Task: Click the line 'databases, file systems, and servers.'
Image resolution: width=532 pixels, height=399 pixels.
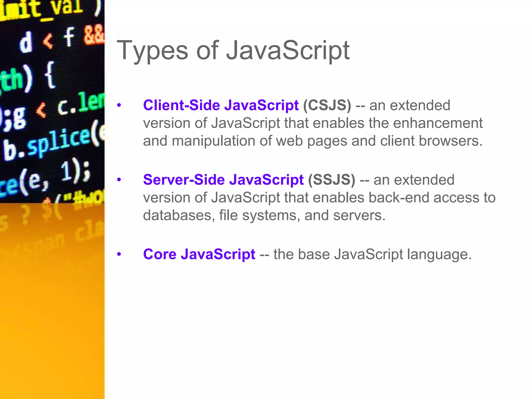Action: (x=264, y=215)
